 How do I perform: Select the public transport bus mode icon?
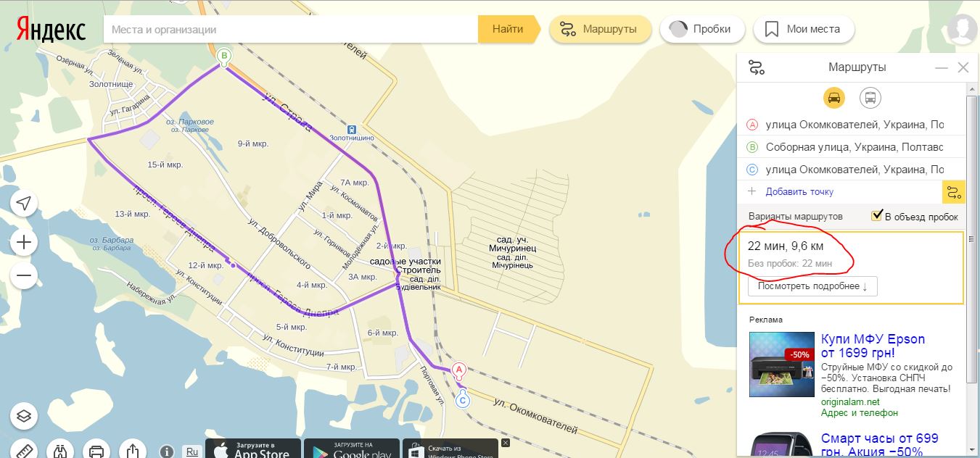coord(870,98)
